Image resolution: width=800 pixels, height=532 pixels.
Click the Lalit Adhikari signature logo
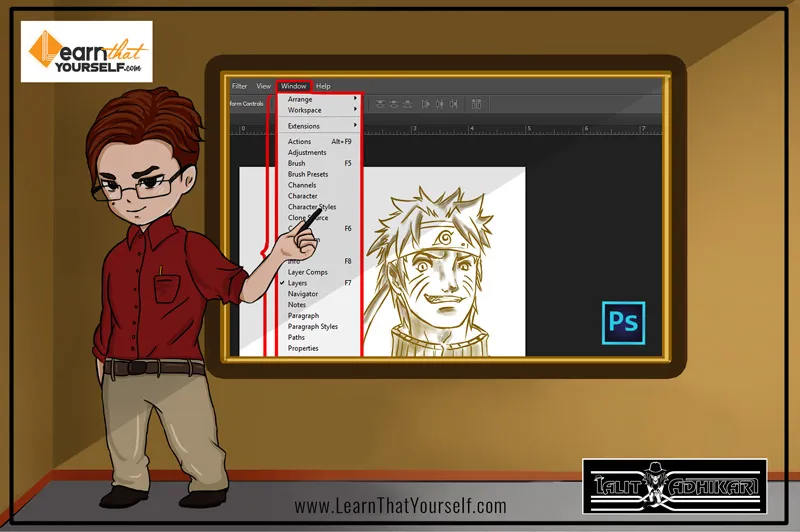point(674,486)
